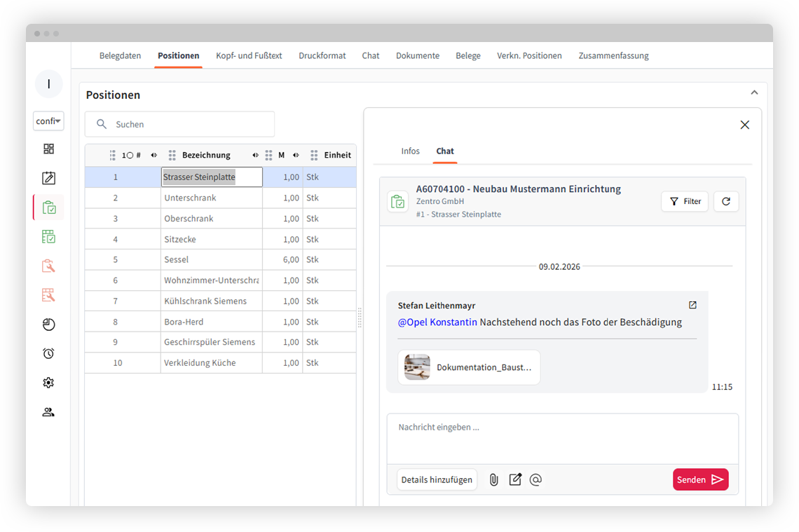
Task: Open the chat Filter button
Action: pos(685,202)
